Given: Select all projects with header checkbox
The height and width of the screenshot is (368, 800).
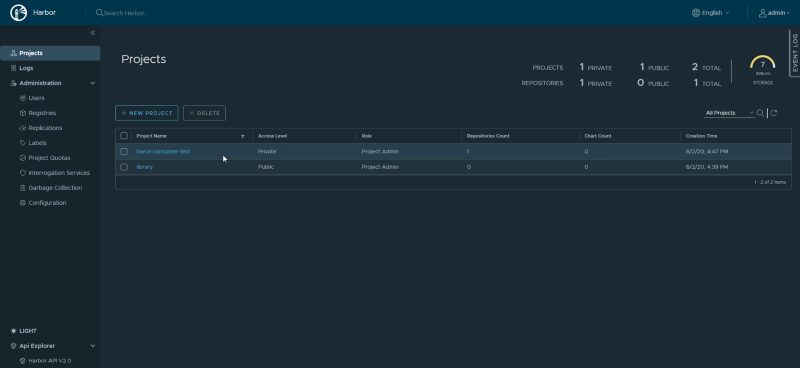Looking at the screenshot, I should (x=124, y=136).
